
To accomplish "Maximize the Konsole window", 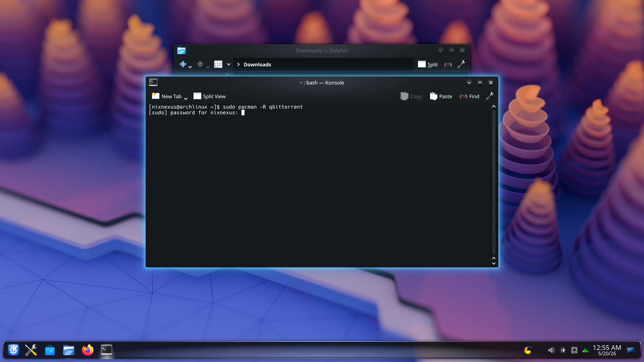I will [x=480, y=82].
